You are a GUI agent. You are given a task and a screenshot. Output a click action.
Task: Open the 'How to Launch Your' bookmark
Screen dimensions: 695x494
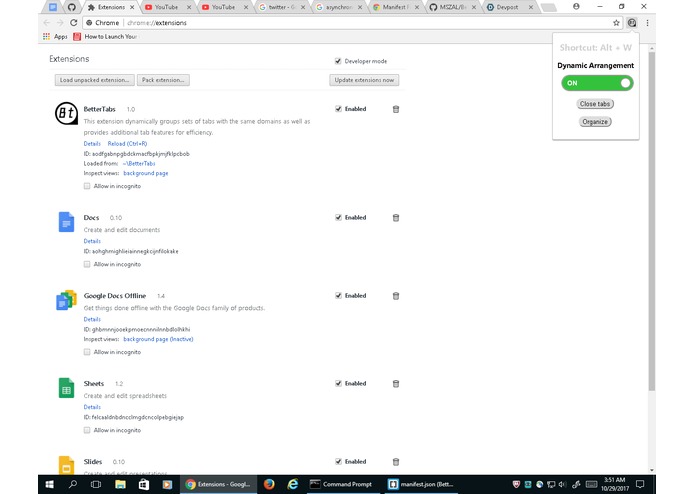pos(105,36)
